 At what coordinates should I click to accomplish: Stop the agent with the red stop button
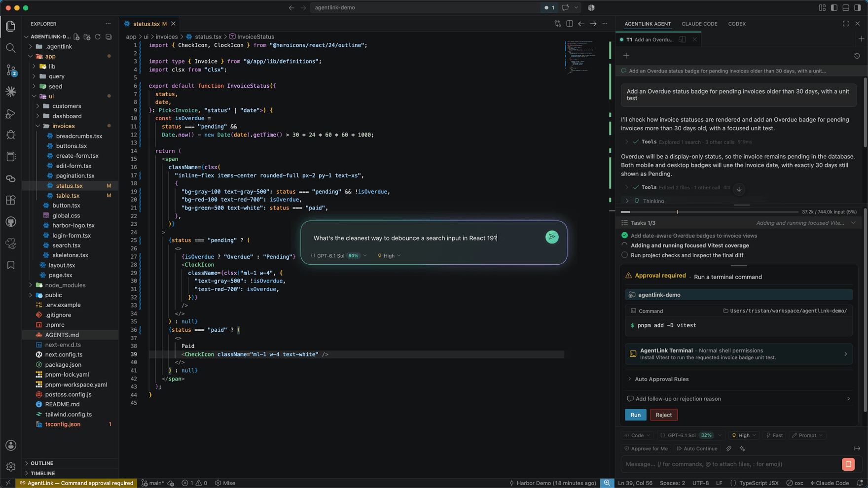point(848,464)
